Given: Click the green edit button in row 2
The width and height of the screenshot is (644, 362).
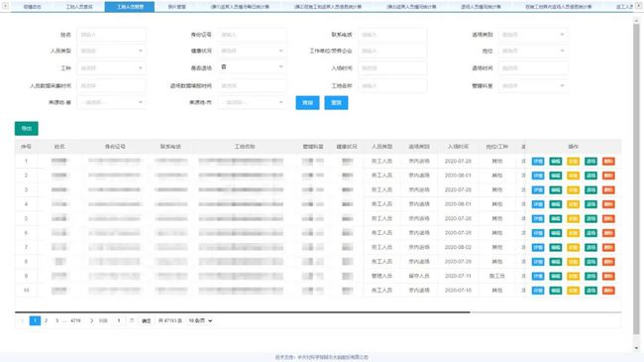Looking at the screenshot, I should pyautogui.click(x=555, y=176).
